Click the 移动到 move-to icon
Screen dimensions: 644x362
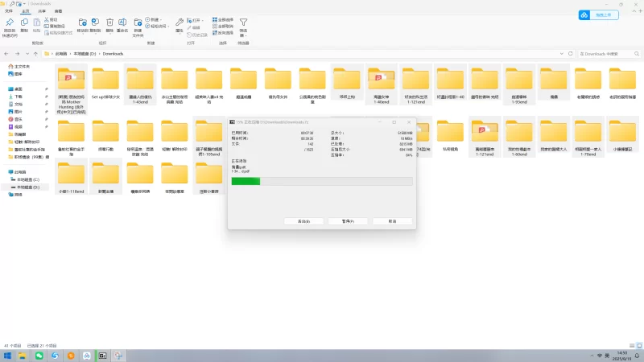(x=82, y=23)
